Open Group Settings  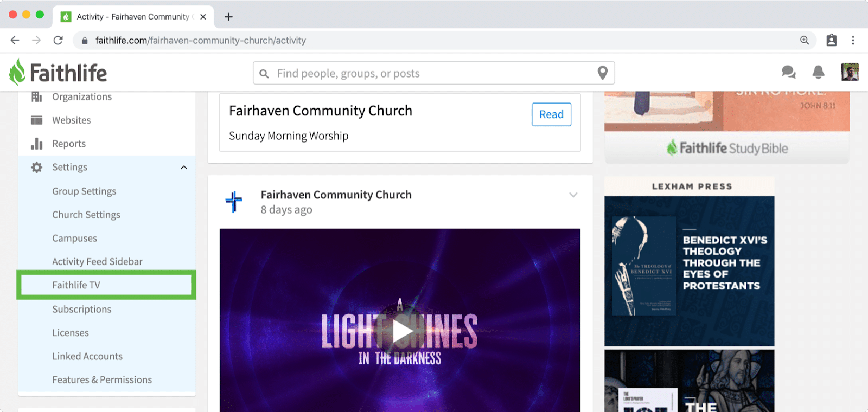point(84,191)
